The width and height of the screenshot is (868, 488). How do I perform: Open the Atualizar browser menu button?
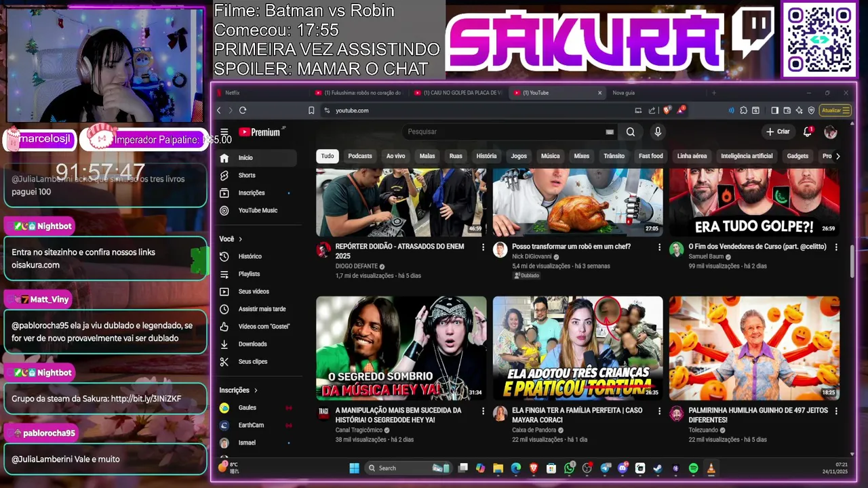(x=835, y=110)
